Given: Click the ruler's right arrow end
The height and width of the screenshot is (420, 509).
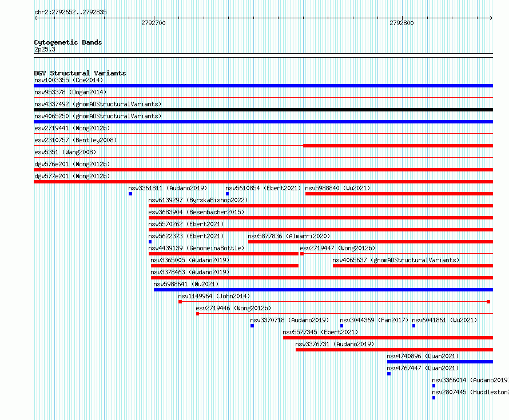Looking at the screenshot, I should click(x=491, y=18).
